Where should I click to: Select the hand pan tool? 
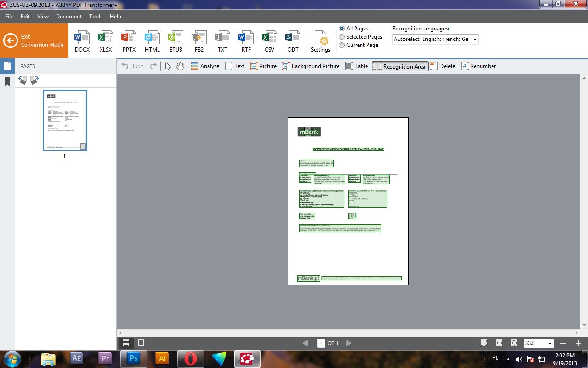(x=180, y=66)
